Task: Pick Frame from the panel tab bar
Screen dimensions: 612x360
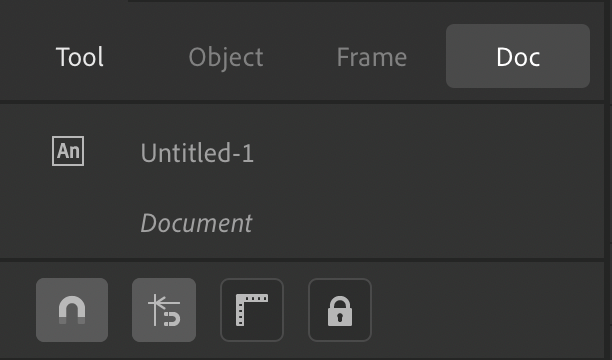Action: pos(372,57)
